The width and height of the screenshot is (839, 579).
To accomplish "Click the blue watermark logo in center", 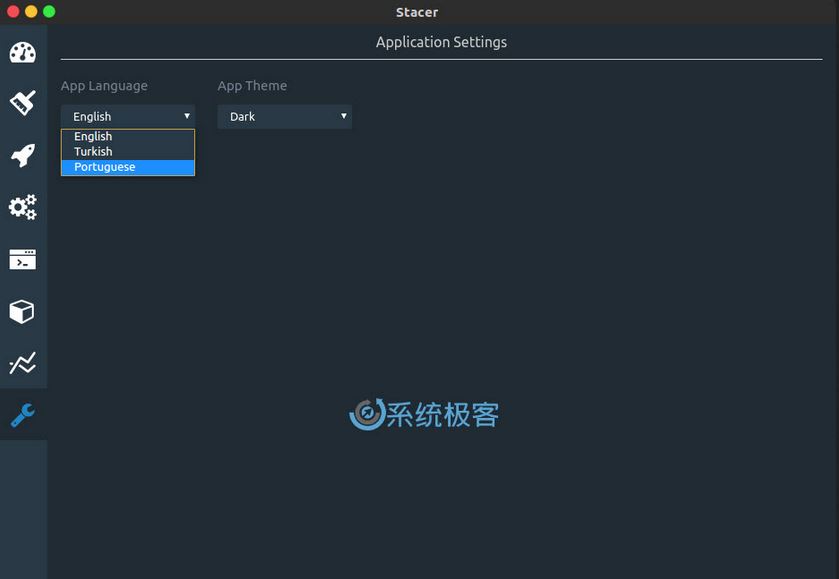I will (x=366, y=414).
